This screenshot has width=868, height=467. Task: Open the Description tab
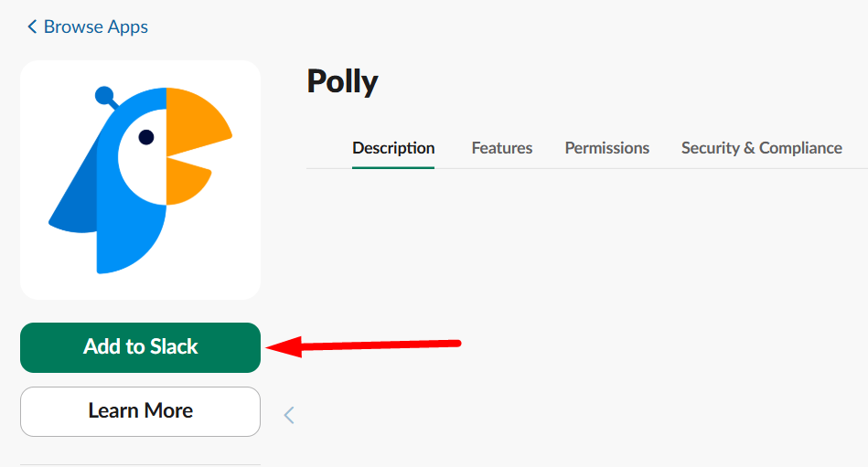[x=393, y=148]
